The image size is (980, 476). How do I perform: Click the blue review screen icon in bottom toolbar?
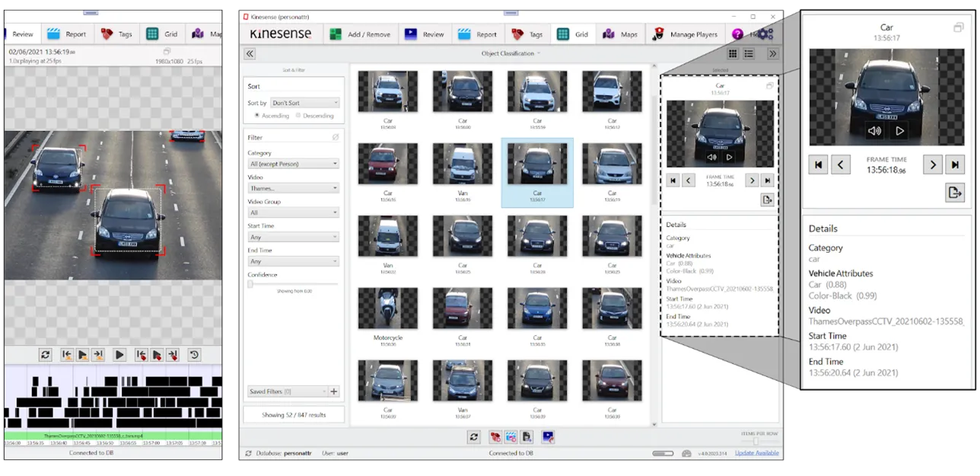coord(548,437)
